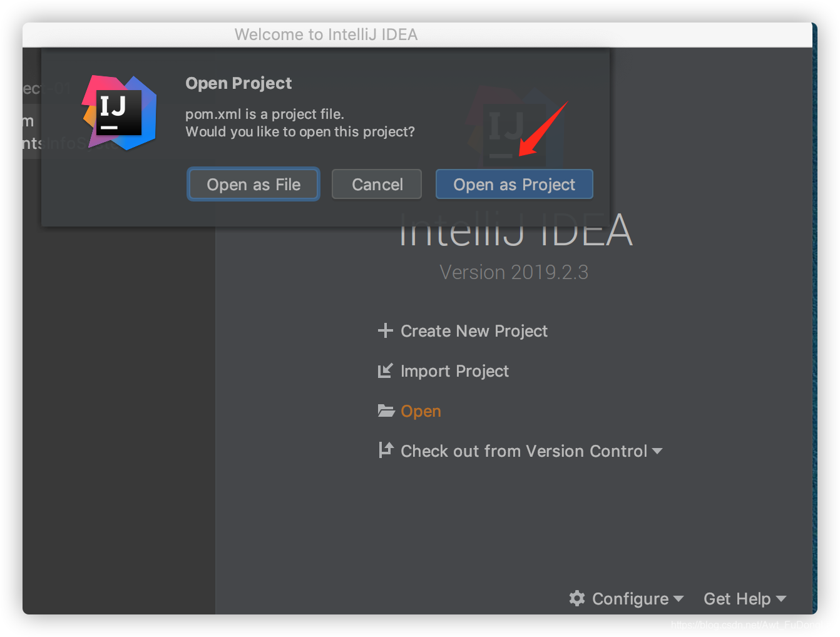
Task: Click the IntelliJ IDEA logo in dialog
Action: tap(119, 113)
